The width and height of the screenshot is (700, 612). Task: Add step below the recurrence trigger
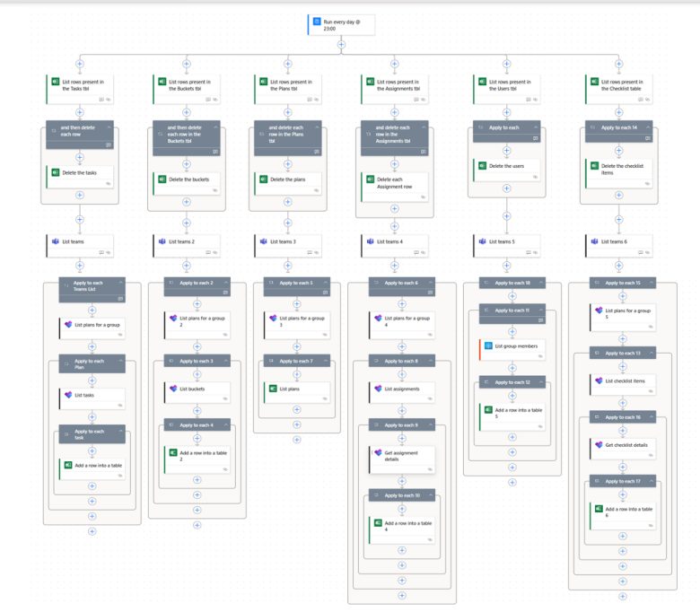tap(341, 44)
